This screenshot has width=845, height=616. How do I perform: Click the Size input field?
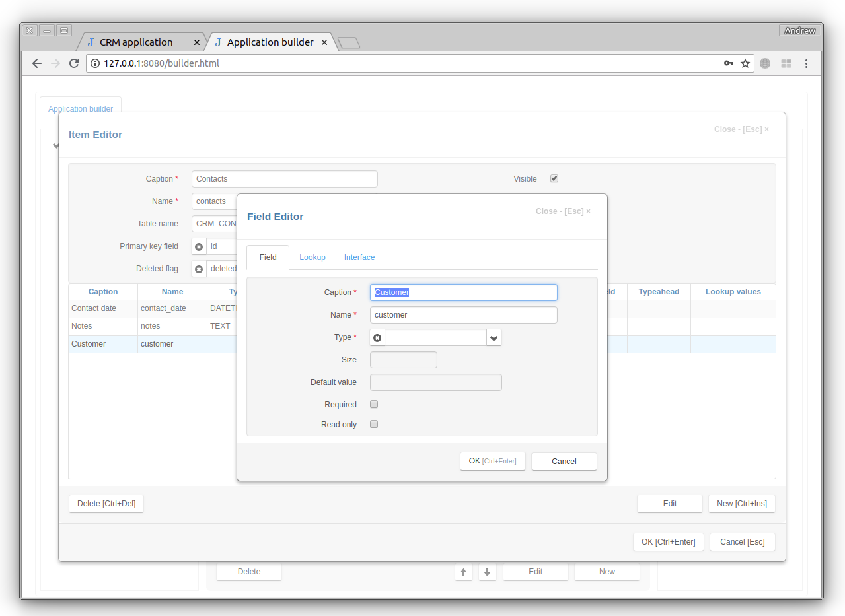[x=404, y=360]
